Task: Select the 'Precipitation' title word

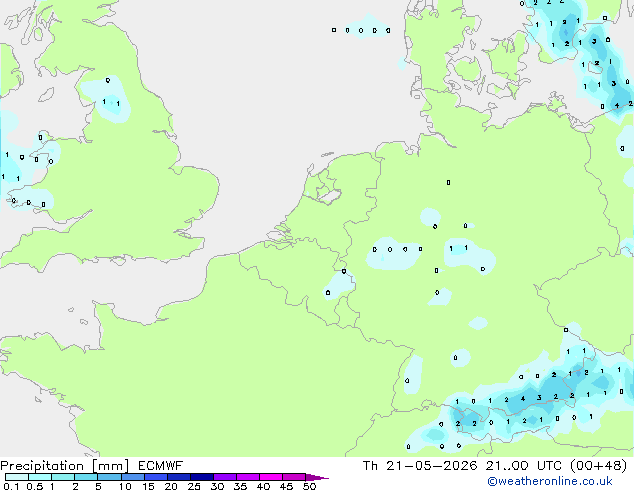Action: (x=42, y=466)
